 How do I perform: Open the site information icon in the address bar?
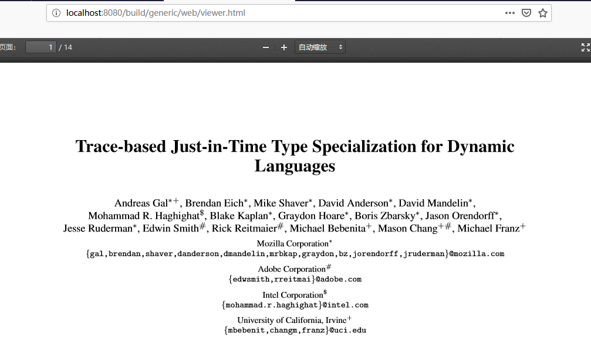(56, 13)
